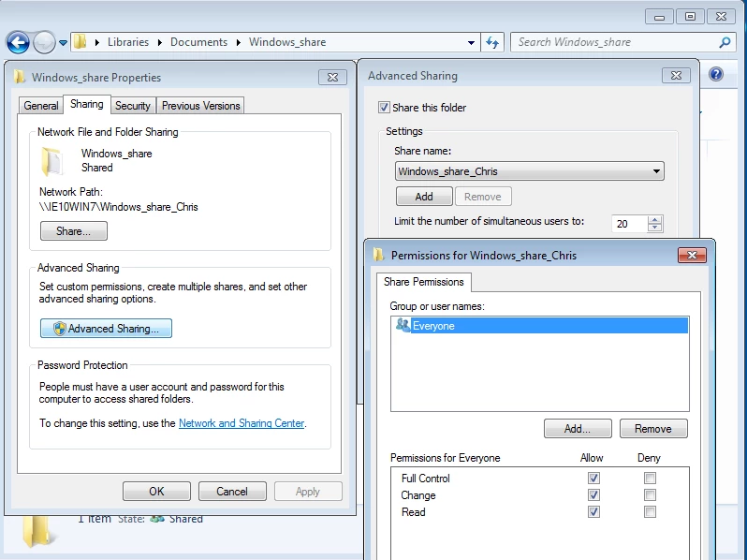747x560 pixels.
Task: Expand the arrow before Libraries breadcrumb
Action: tap(97, 42)
